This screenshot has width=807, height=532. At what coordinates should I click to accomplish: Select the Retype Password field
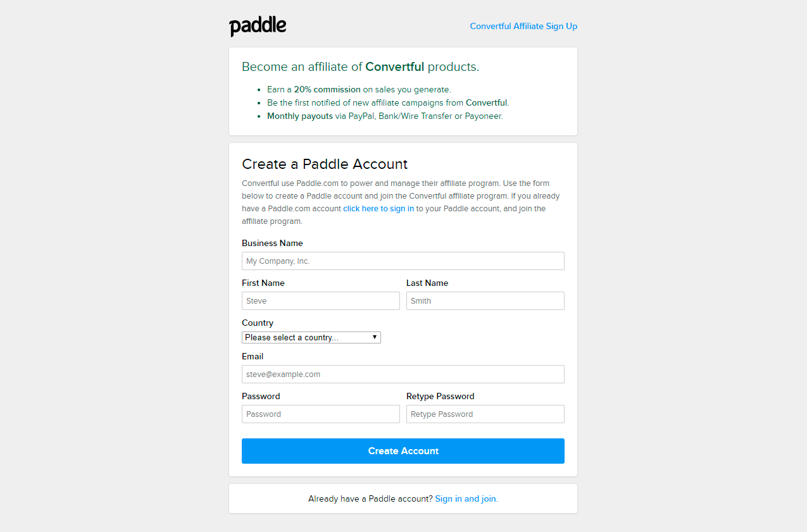tap(485, 414)
